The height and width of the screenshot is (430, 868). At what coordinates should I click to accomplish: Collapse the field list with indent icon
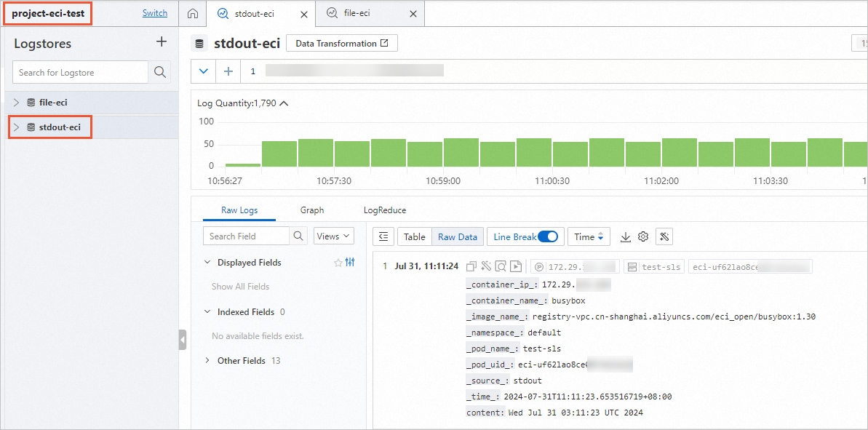click(x=383, y=237)
